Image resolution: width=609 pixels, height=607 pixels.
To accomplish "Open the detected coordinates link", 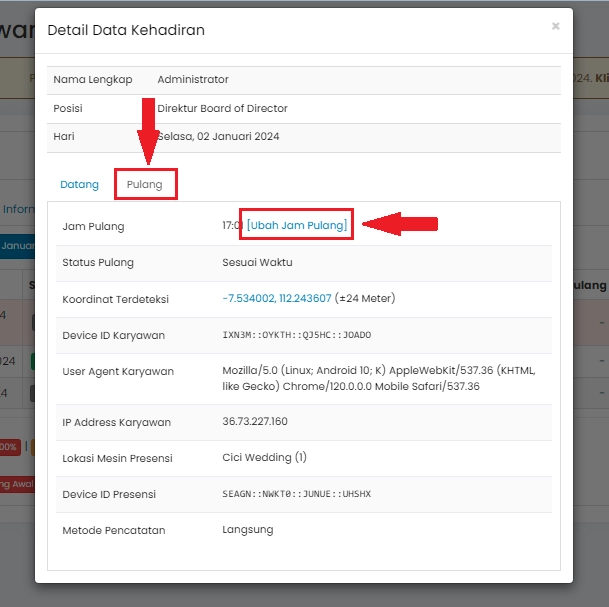I will [276, 298].
